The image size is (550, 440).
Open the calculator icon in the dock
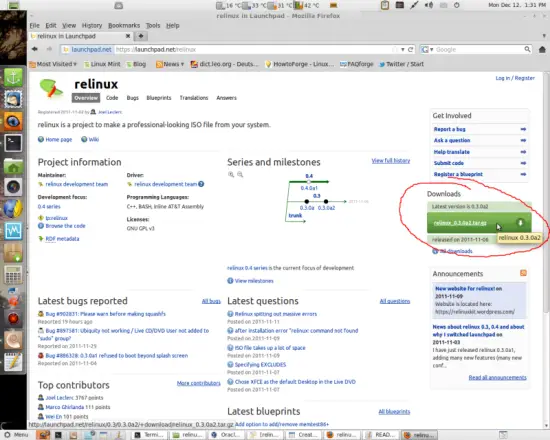13,275
